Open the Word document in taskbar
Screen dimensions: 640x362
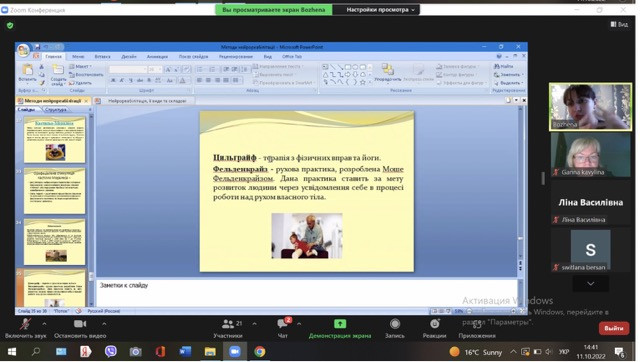click(x=185, y=351)
